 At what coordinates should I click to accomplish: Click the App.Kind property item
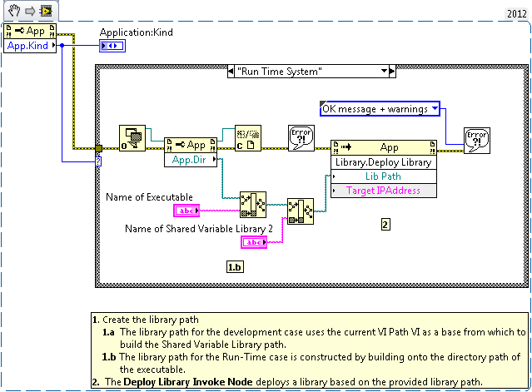(x=29, y=47)
